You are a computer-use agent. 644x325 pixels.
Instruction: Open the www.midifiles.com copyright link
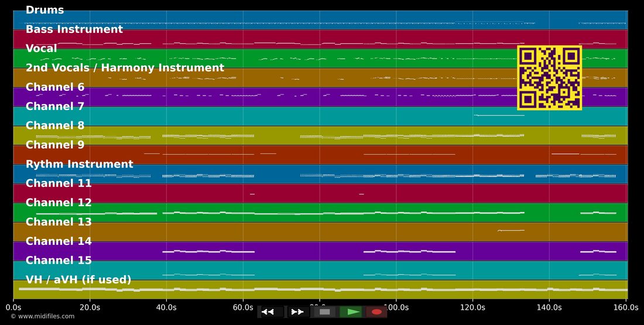coord(42,316)
